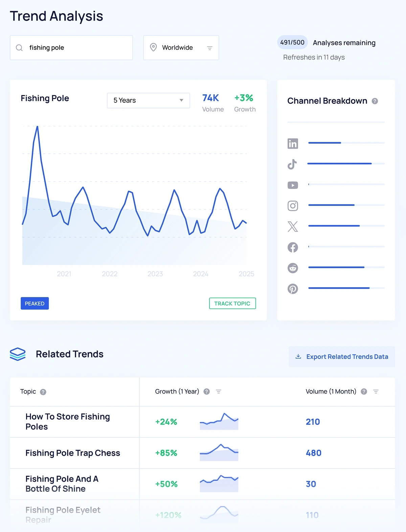The height and width of the screenshot is (532, 406).
Task: Click the Pinterest channel icon
Action: click(x=293, y=289)
